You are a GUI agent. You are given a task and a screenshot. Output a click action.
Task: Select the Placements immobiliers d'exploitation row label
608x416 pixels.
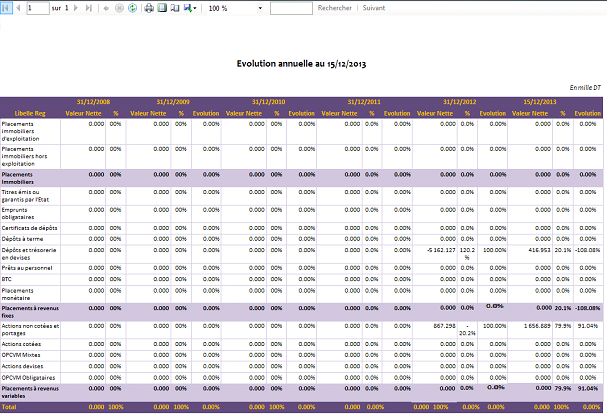(x=20, y=131)
